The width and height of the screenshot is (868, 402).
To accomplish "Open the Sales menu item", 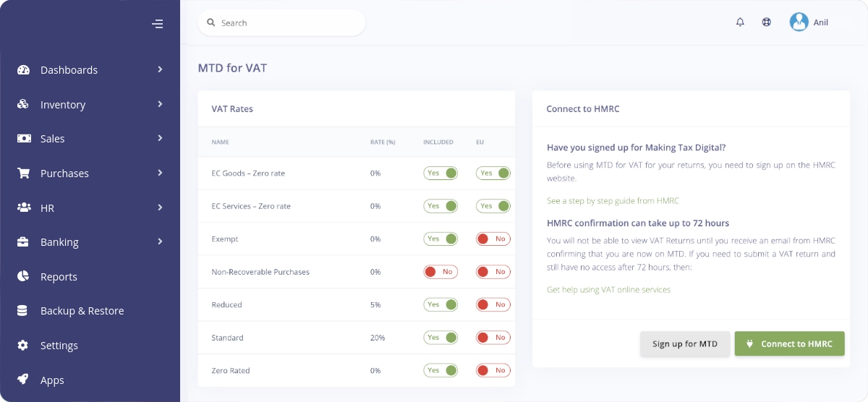I will click(x=53, y=139).
